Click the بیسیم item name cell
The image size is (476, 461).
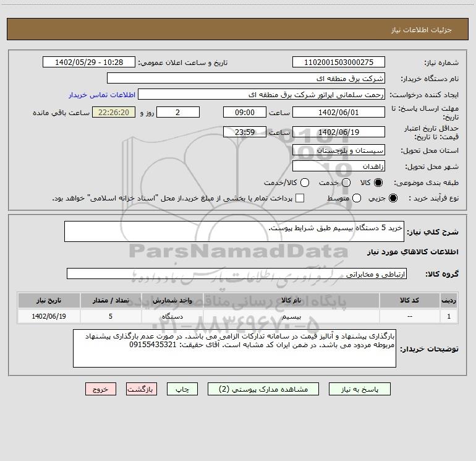(291, 316)
